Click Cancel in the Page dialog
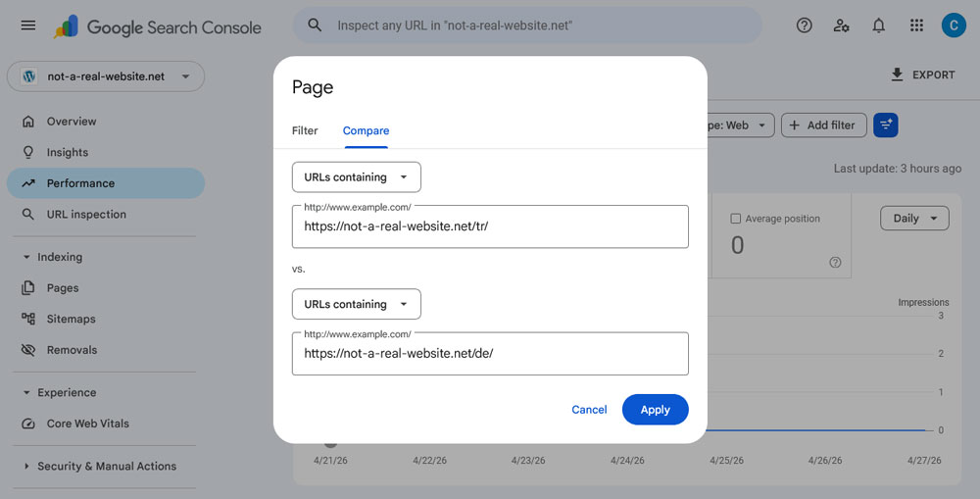This screenshot has width=980, height=499. (x=589, y=410)
